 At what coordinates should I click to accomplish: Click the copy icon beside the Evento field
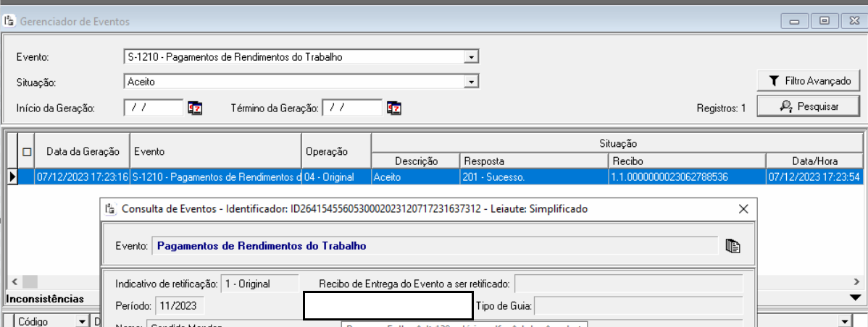(733, 245)
